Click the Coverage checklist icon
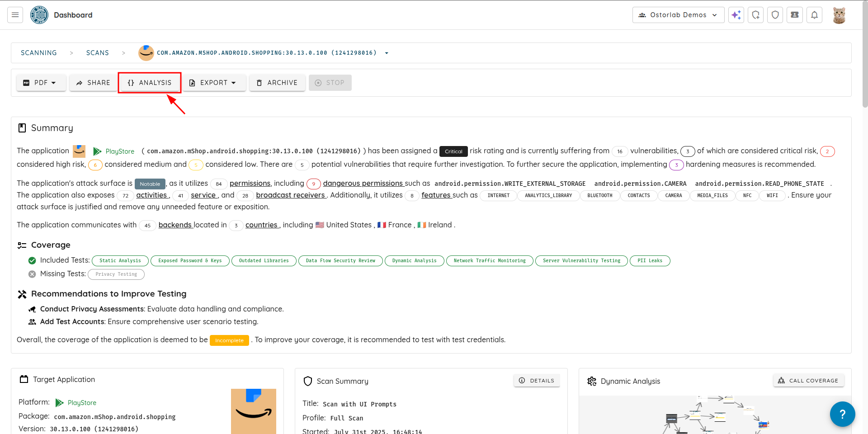Image resolution: width=868 pixels, height=434 pixels. coord(22,245)
